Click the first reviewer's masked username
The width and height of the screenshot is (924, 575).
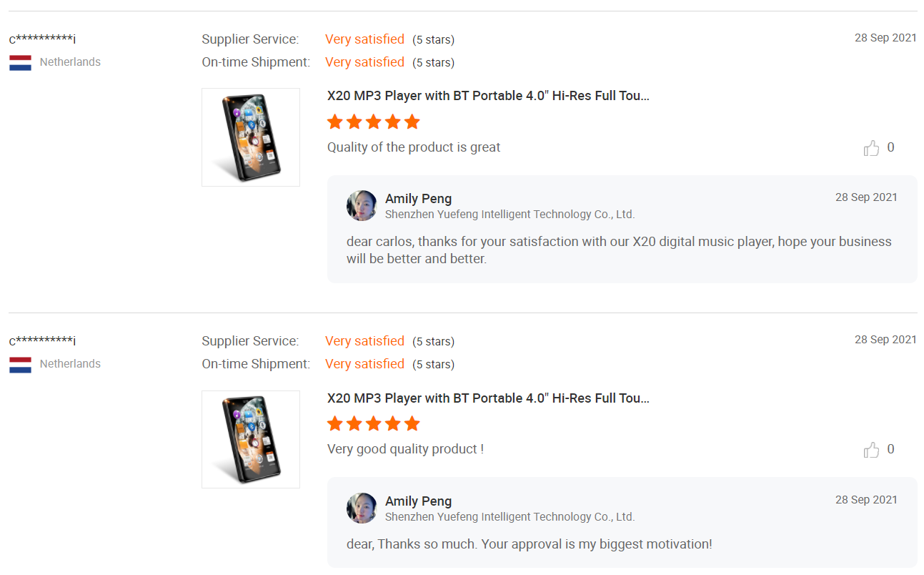click(43, 39)
